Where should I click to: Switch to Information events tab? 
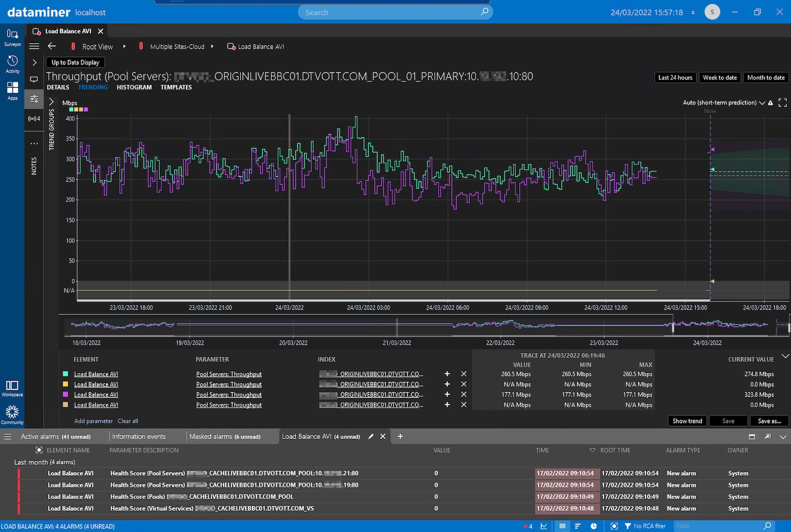pyautogui.click(x=139, y=437)
